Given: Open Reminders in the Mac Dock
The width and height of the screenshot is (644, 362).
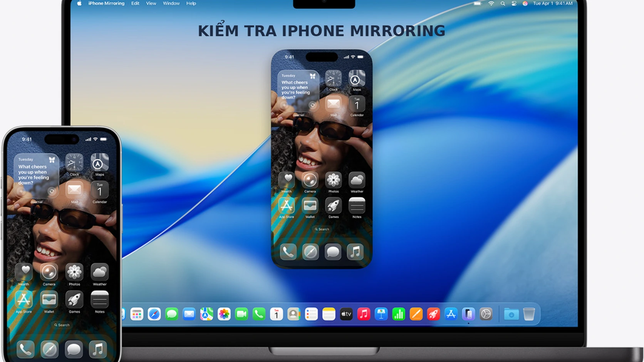Looking at the screenshot, I should (311, 314).
